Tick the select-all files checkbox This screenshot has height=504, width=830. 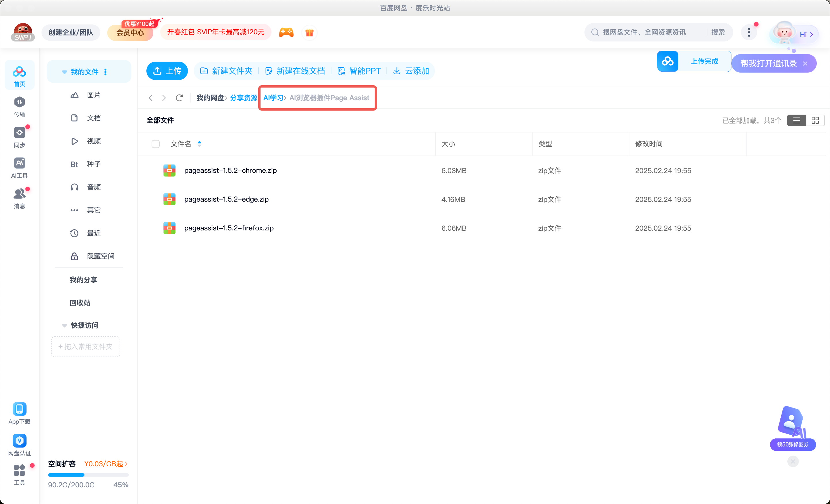point(155,144)
